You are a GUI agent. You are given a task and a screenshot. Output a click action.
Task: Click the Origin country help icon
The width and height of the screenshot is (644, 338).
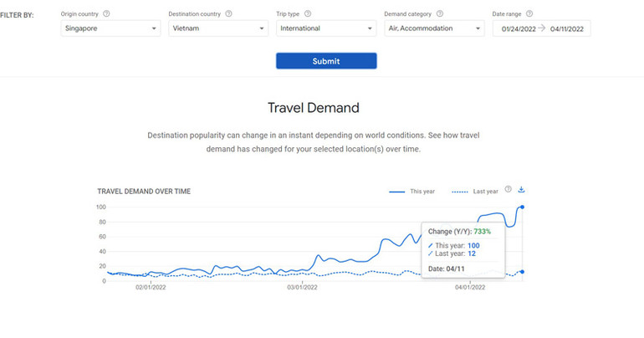tap(106, 13)
